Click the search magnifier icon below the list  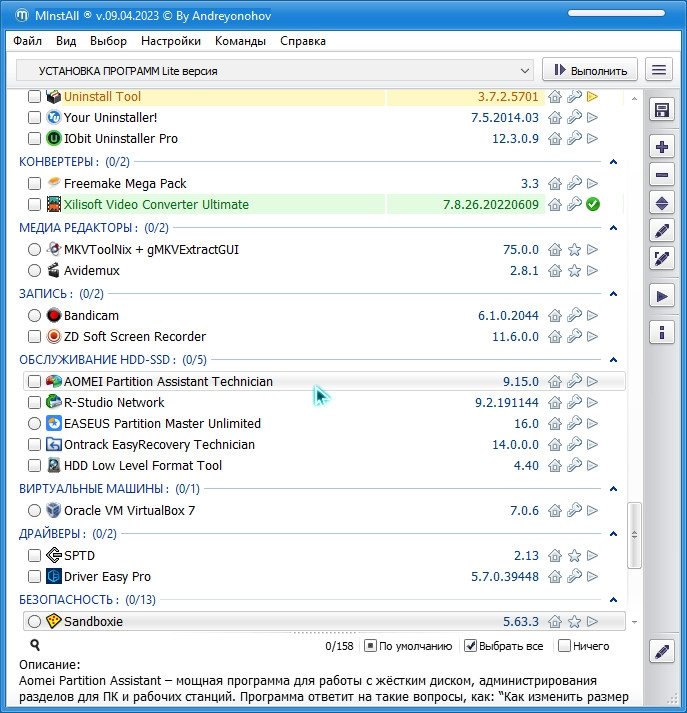35,645
